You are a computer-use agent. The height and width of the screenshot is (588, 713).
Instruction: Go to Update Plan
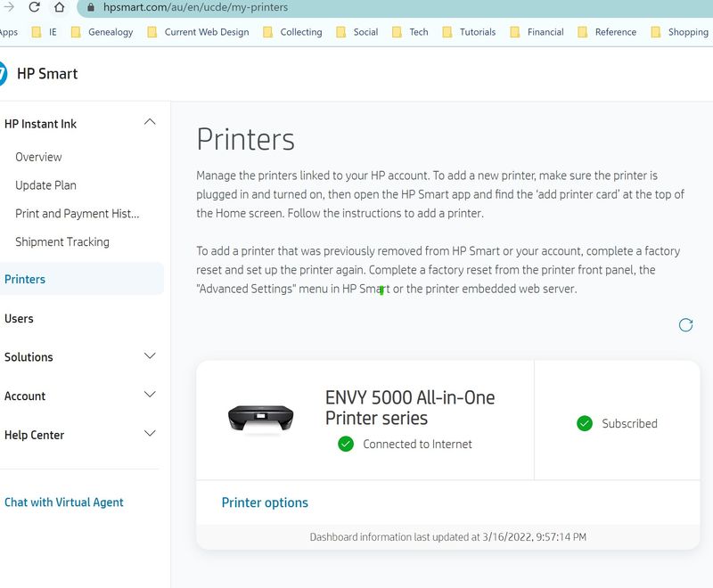pos(45,185)
